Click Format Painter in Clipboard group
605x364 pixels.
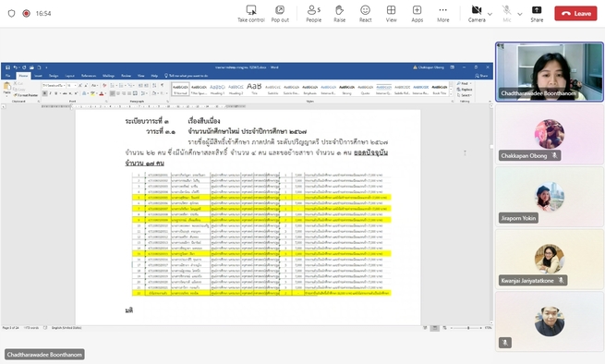tap(26, 95)
